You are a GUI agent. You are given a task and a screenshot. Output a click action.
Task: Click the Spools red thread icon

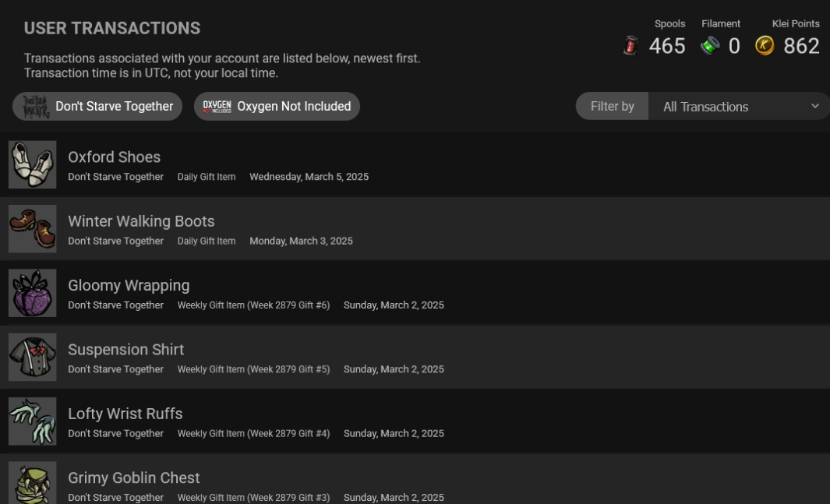(630, 45)
